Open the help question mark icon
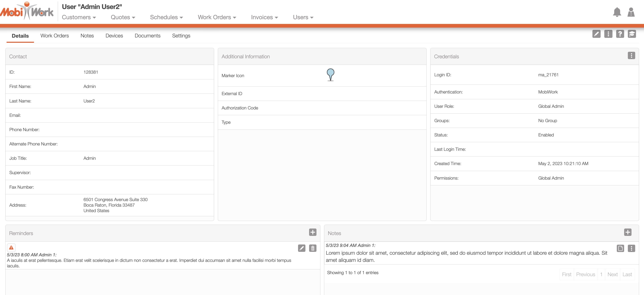 [620, 34]
